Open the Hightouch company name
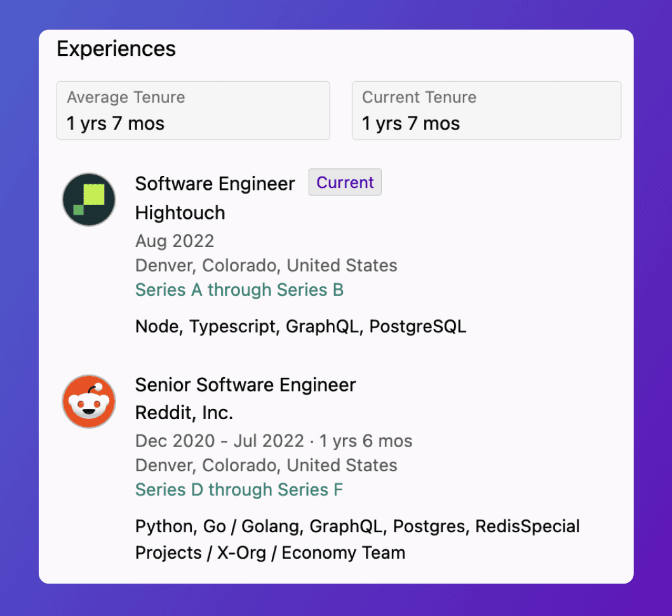Screen dimensions: 672x616 pyautogui.click(x=180, y=213)
